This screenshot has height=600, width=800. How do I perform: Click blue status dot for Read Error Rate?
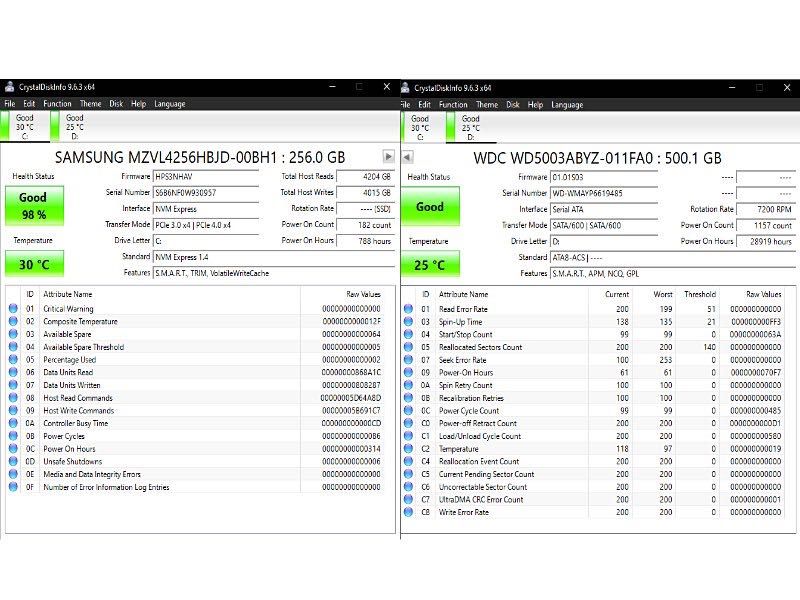click(408, 309)
